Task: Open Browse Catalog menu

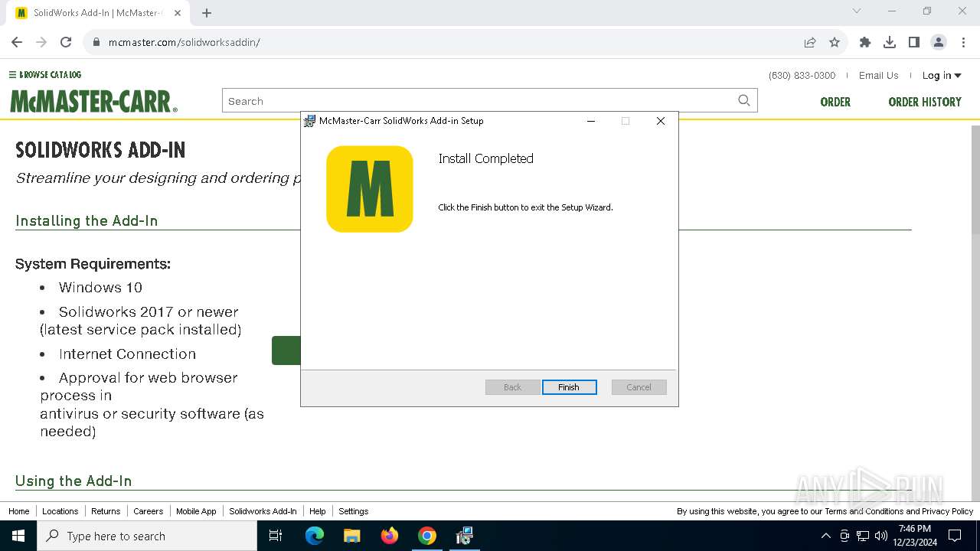Action: [45, 74]
